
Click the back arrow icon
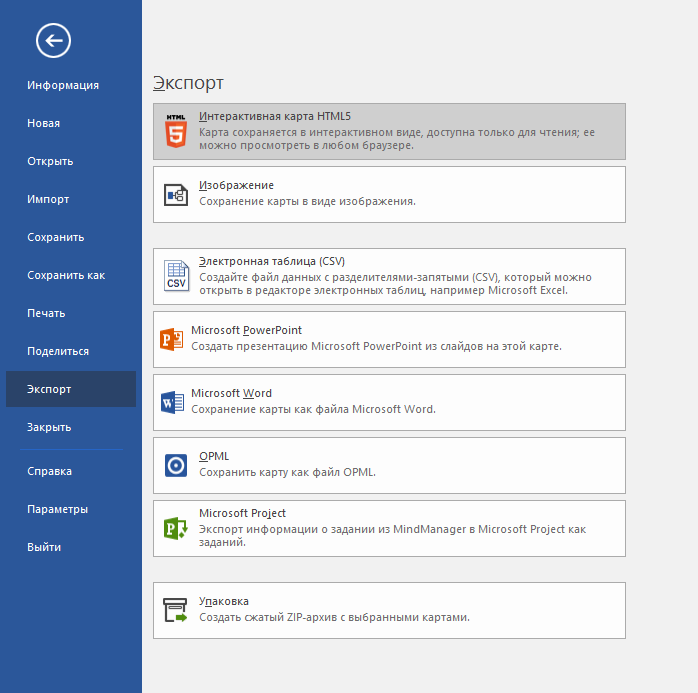tap(53, 40)
